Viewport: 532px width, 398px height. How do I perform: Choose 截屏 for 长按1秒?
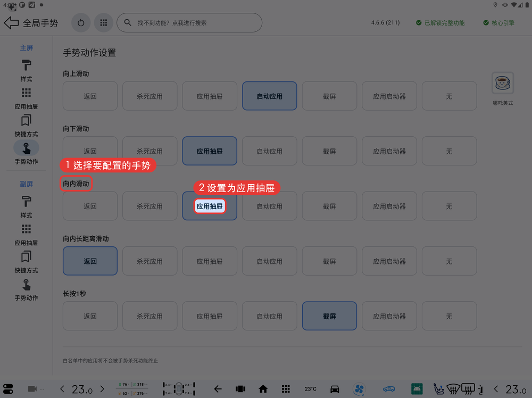coord(329,316)
